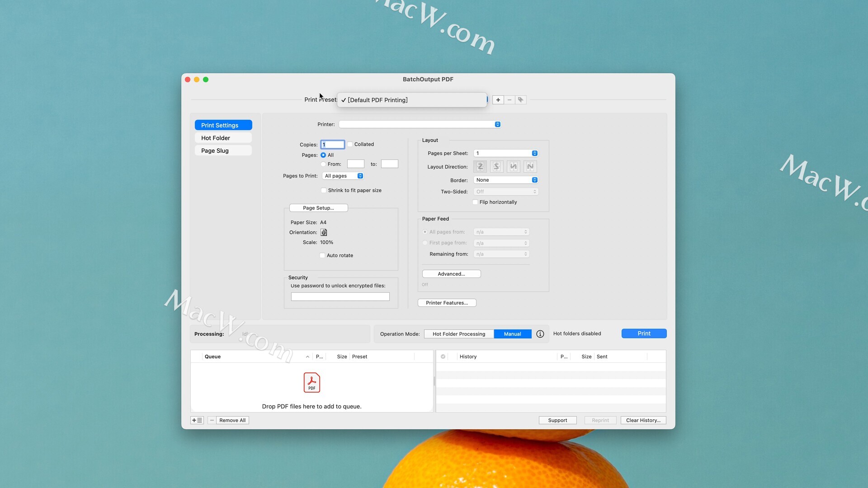Click the Page Setup... button
Image resolution: width=868 pixels, height=488 pixels.
click(x=319, y=208)
